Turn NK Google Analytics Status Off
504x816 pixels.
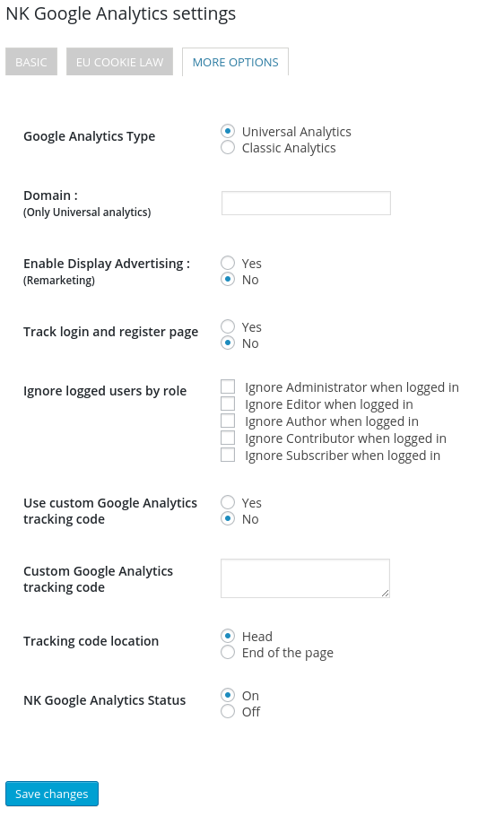(x=228, y=711)
